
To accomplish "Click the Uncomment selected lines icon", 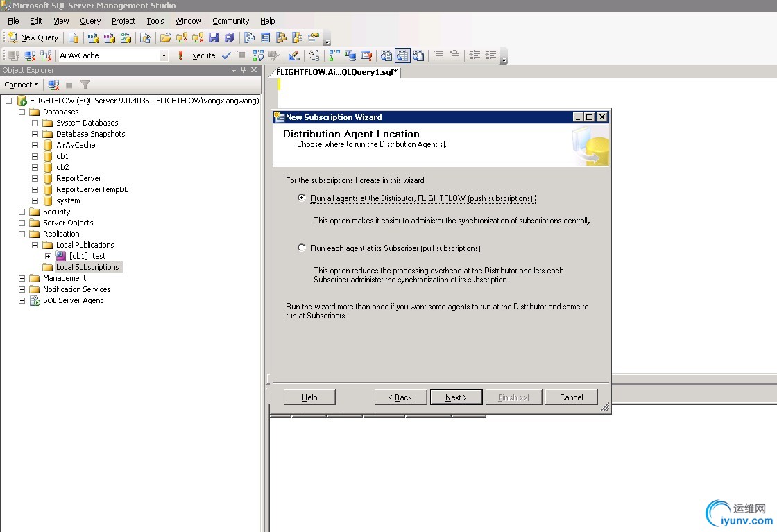I will [x=454, y=55].
